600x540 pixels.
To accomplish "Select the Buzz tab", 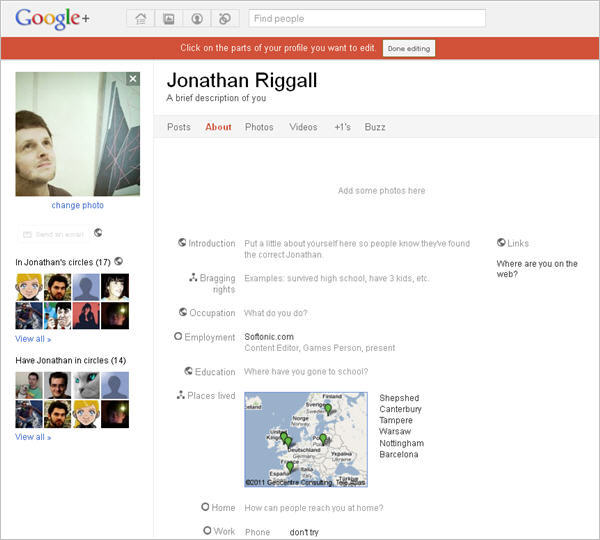I will click(375, 127).
